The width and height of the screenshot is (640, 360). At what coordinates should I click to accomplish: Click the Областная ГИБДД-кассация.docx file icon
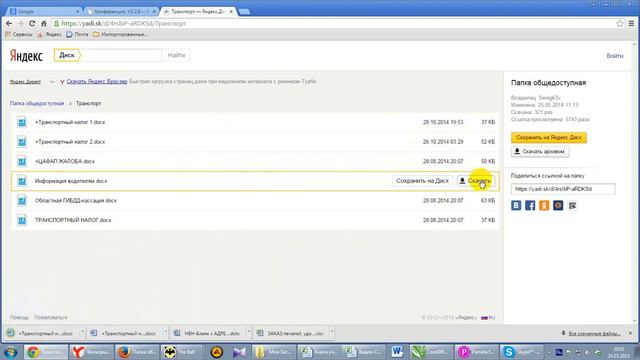22,200
